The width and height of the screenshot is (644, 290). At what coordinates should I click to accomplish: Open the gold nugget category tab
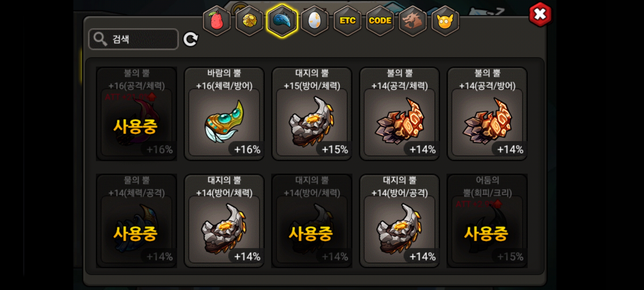coord(250,21)
